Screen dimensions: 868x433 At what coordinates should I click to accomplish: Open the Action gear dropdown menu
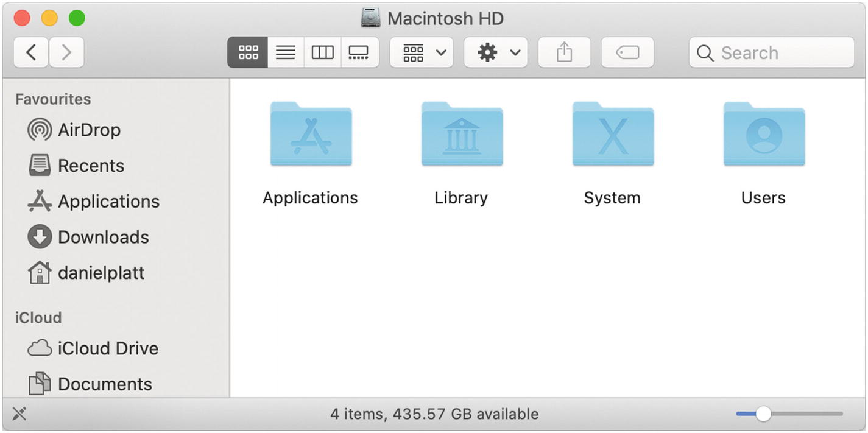(495, 53)
